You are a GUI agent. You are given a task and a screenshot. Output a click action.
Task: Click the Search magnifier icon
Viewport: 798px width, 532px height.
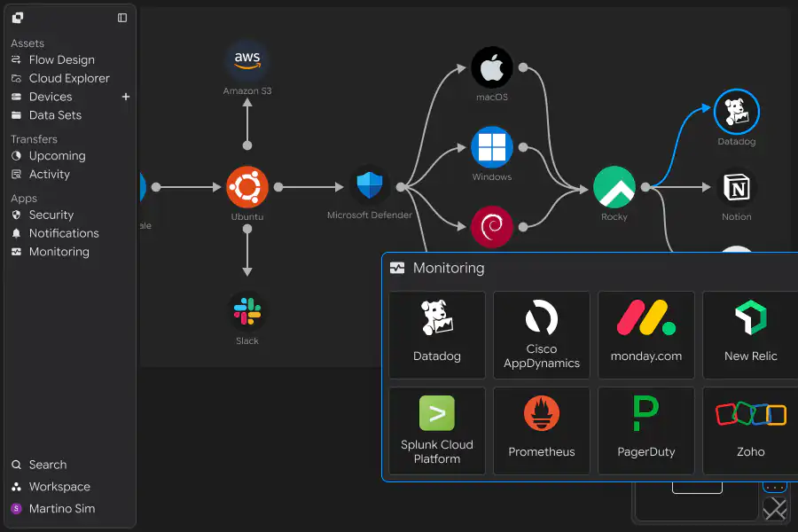pos(16,465)
